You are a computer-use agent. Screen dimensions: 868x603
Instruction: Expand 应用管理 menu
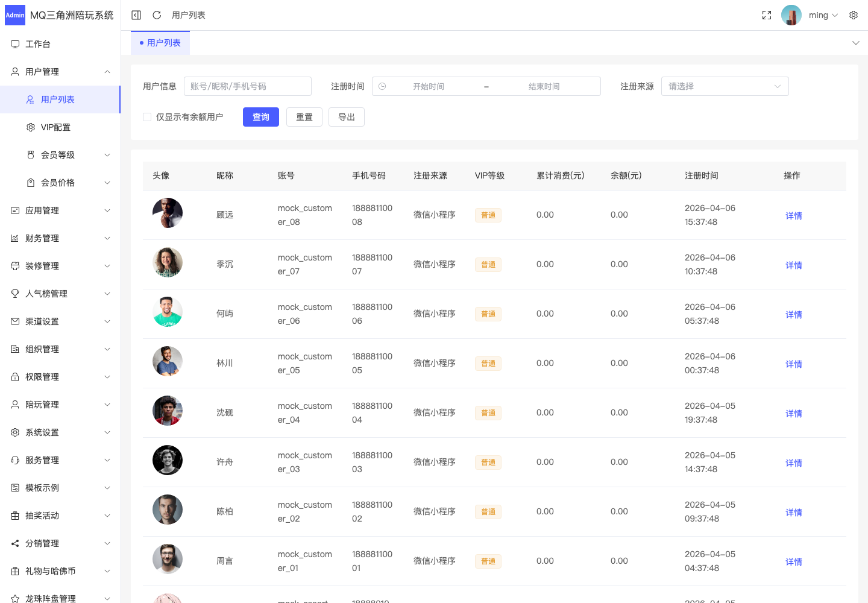(x=60, y=210)
